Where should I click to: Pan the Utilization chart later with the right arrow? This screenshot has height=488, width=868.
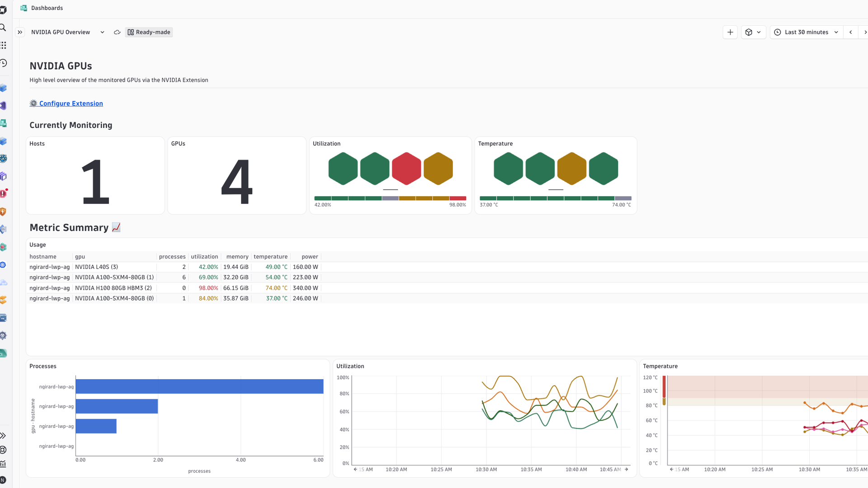tap(626, 469)
